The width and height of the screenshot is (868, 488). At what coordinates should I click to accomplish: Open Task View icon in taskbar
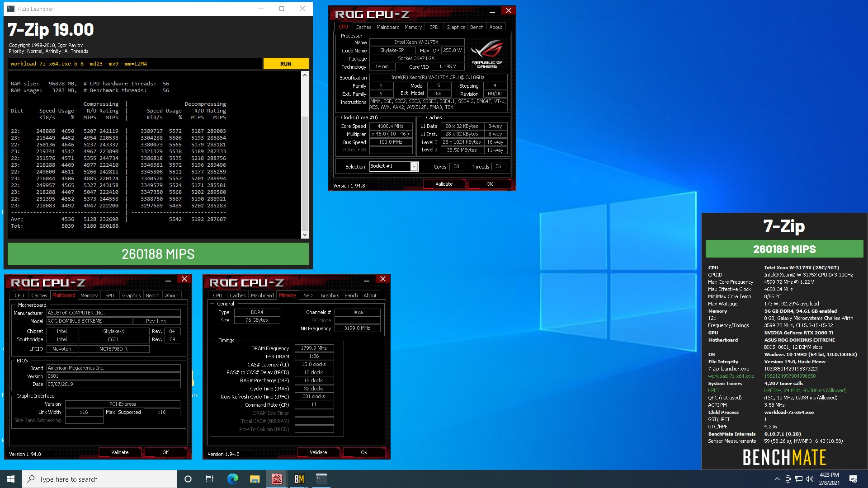210,479
